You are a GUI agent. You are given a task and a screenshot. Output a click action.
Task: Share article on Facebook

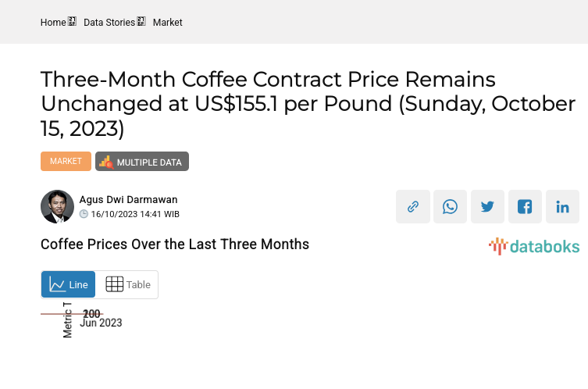(x=525, y=207)
